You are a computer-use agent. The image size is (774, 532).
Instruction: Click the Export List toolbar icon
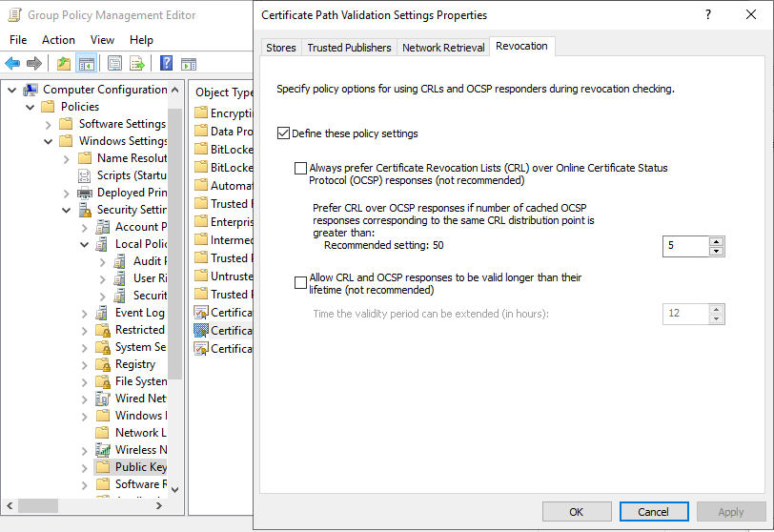coord(137,64)
